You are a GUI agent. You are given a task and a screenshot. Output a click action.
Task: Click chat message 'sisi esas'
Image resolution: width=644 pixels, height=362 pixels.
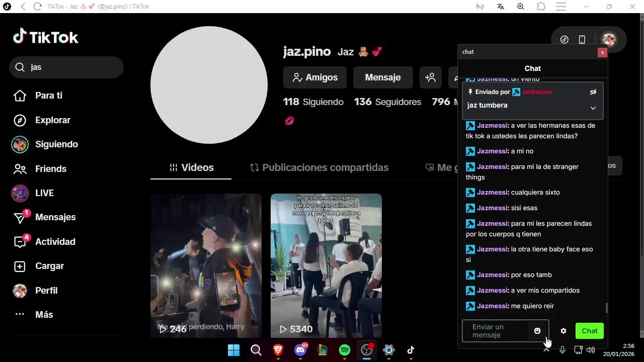[524, 208]
